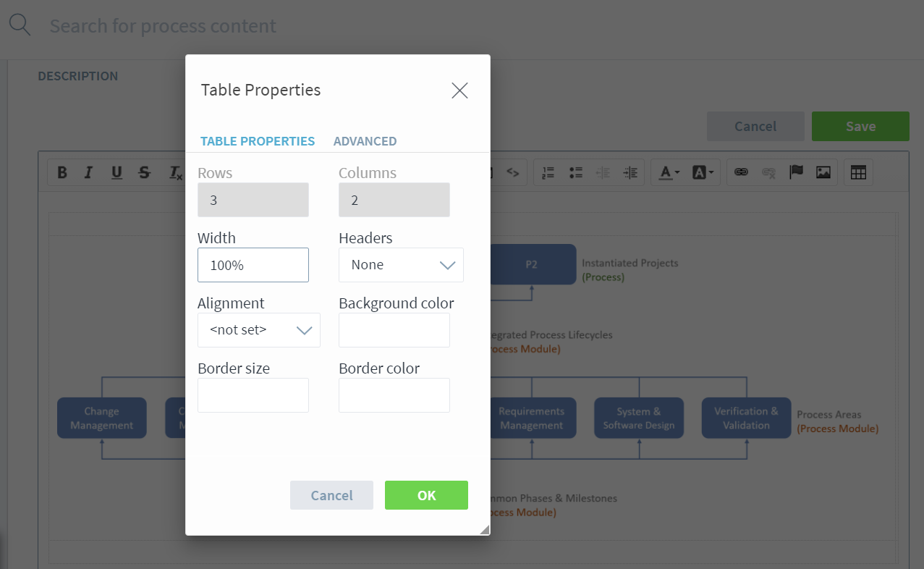The image size is (924, 569).
Task: Close the Table Properties dialog
Action: (459, 90)
